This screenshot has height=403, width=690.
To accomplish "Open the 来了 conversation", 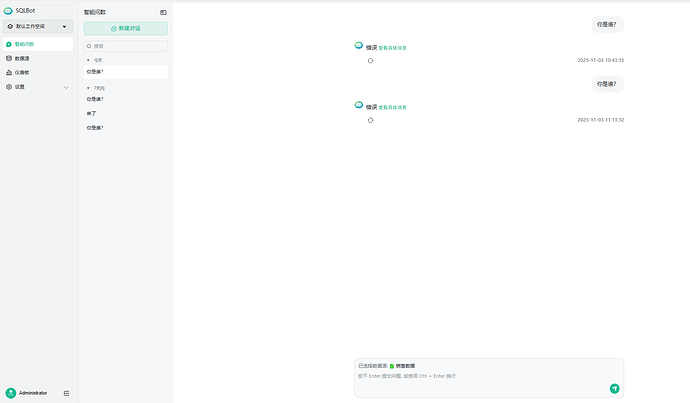I will (x=92, y=114).
